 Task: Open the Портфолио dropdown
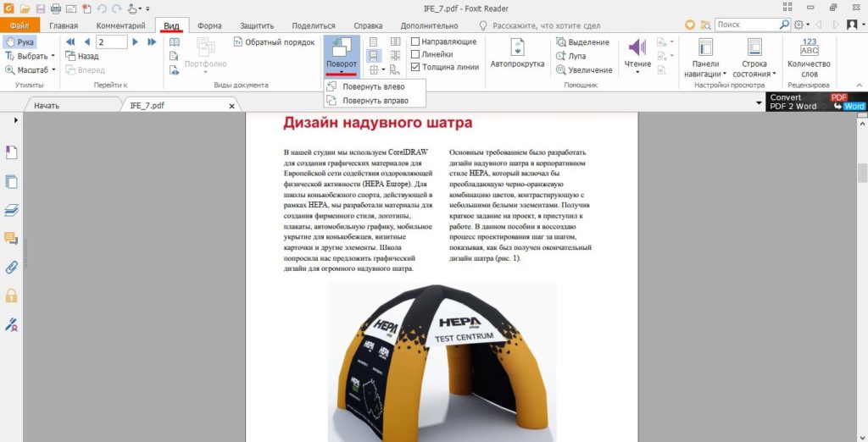click(206, 56)
